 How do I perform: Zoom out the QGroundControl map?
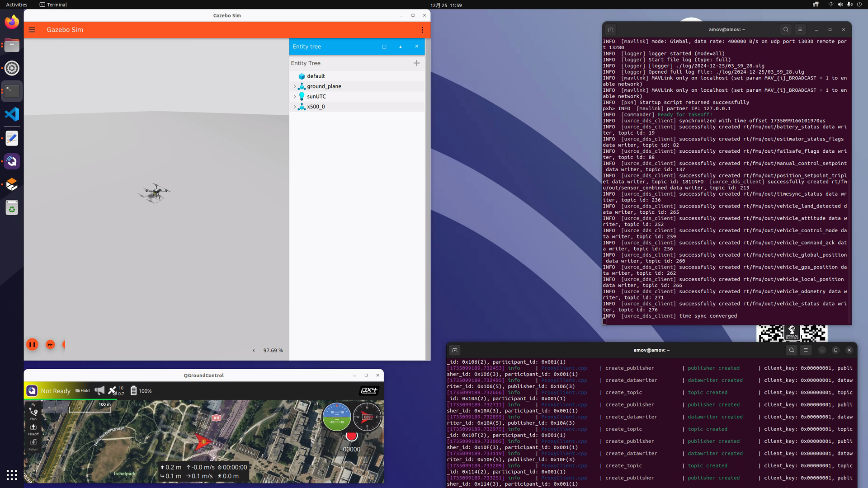pos(61,408)
